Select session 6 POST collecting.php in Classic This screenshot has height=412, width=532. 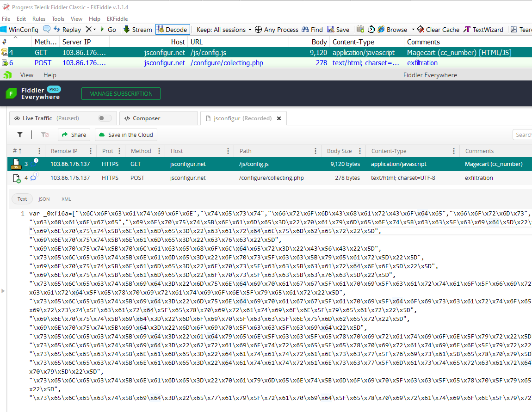[x=266, y=63]
